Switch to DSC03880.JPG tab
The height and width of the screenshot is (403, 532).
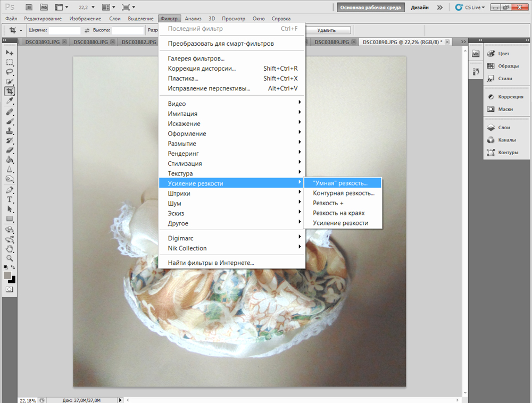click(90, 42)
